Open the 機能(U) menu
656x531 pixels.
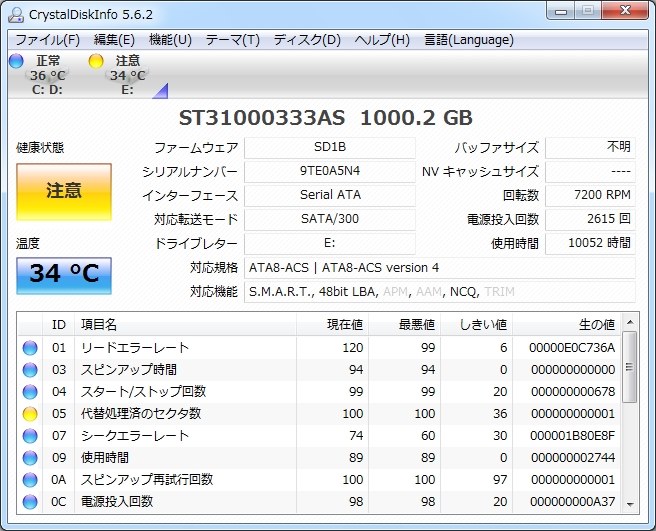[170, 40]
